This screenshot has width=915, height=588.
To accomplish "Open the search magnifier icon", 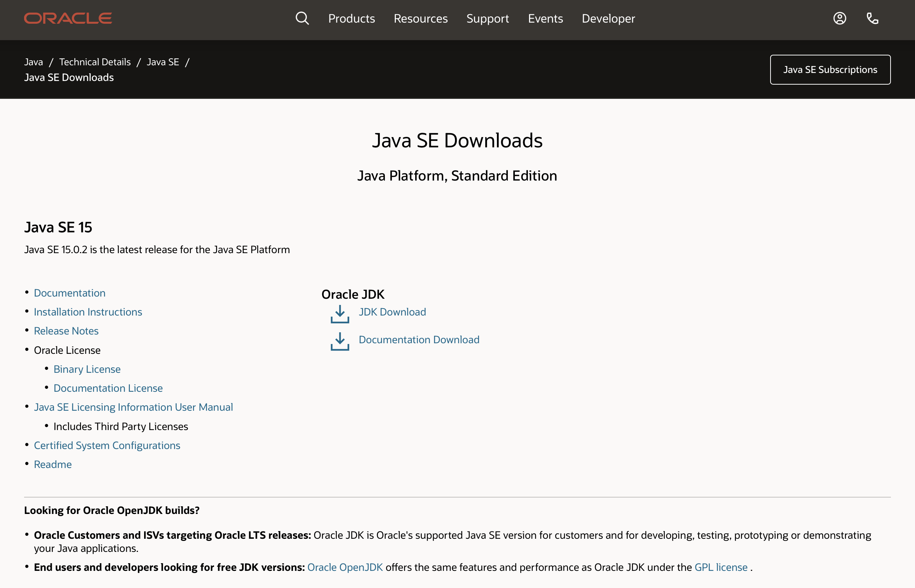I will pos(302,18).
